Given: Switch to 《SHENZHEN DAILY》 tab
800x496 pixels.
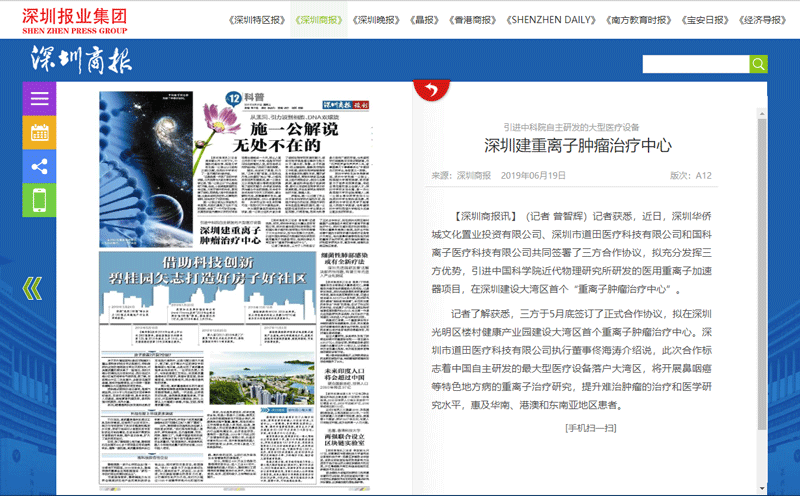Looking at the screenshot, I should (x=551, y=20).
